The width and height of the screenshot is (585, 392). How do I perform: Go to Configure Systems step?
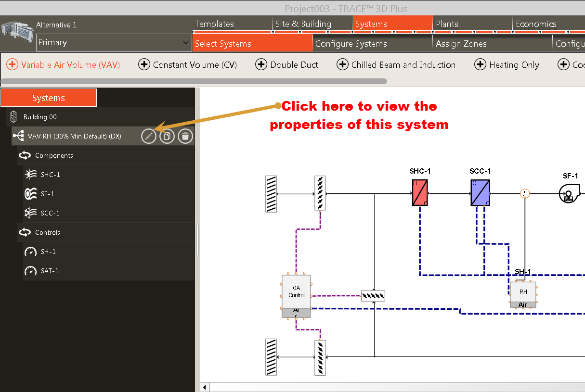coord(351,44)
